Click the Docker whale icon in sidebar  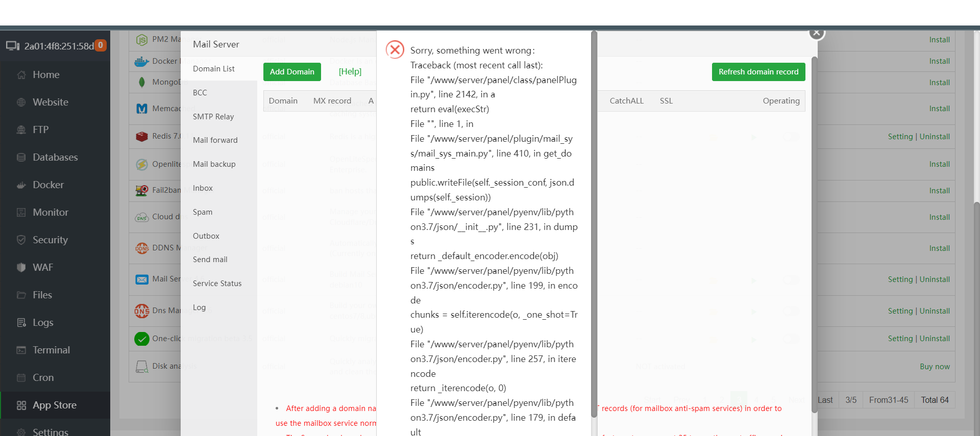click(x=21, y=185)
